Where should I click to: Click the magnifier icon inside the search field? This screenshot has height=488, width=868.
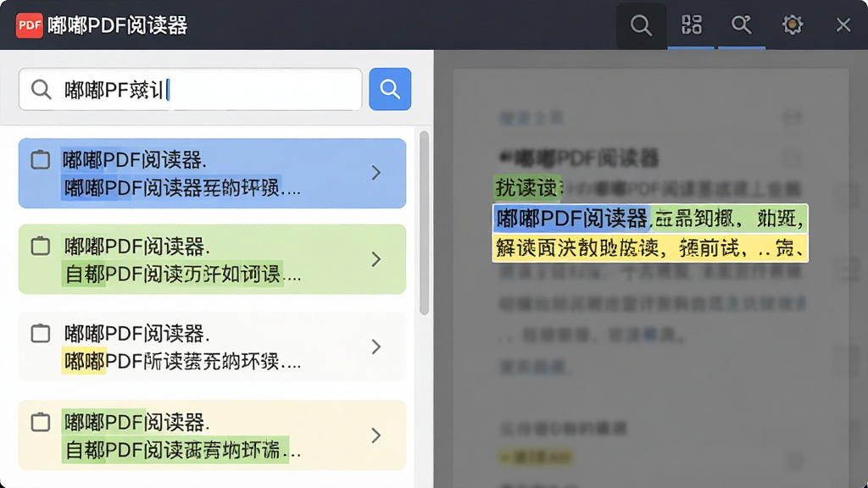pyautogui.click(x=41, y=89)
